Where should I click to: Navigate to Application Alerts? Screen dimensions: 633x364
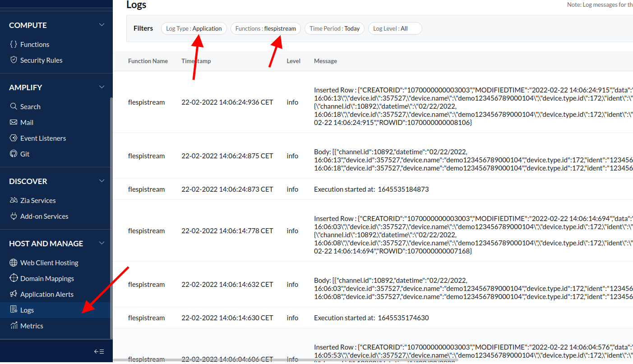[47, 294]
